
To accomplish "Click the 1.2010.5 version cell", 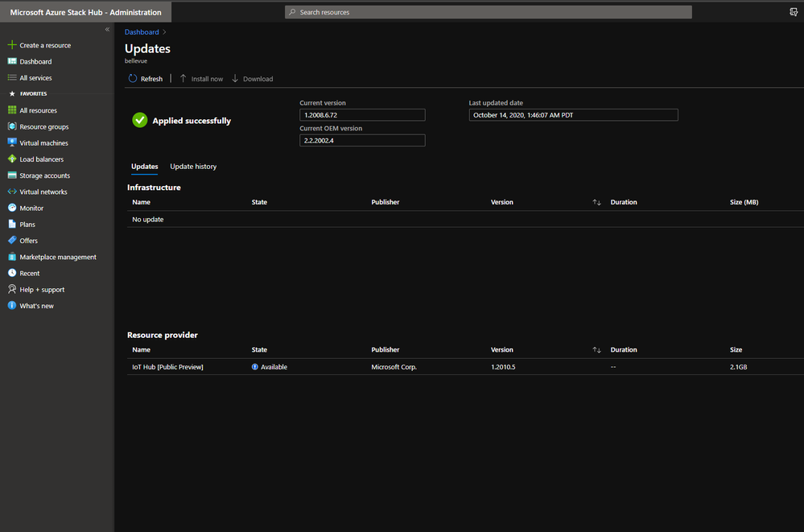I will [503, 367].
